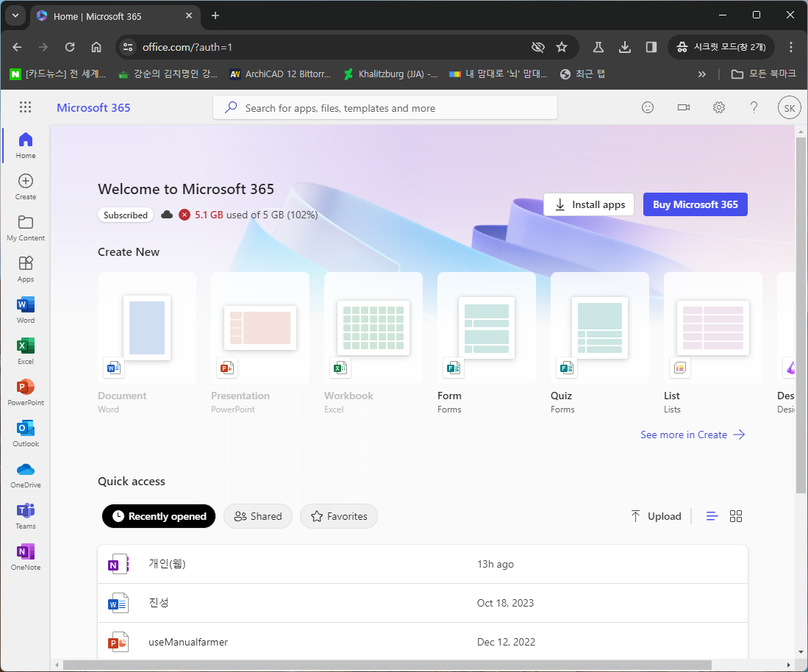
Task: Open the SK account profile menu
Action: (x=789, y=107)
